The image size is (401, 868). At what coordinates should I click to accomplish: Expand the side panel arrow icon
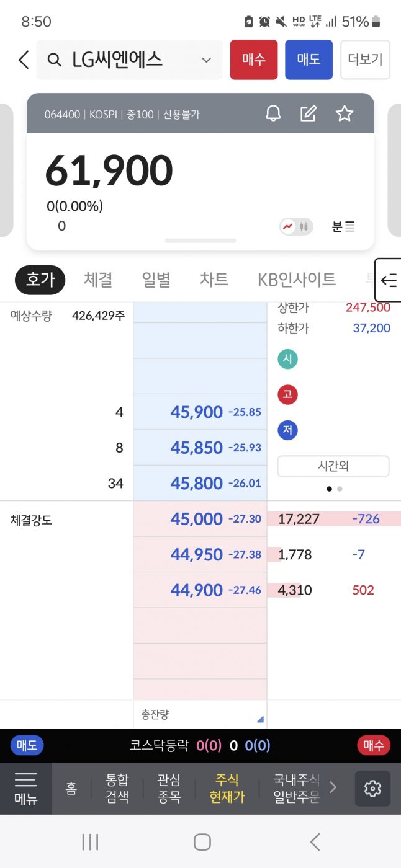tap(389, 280)
